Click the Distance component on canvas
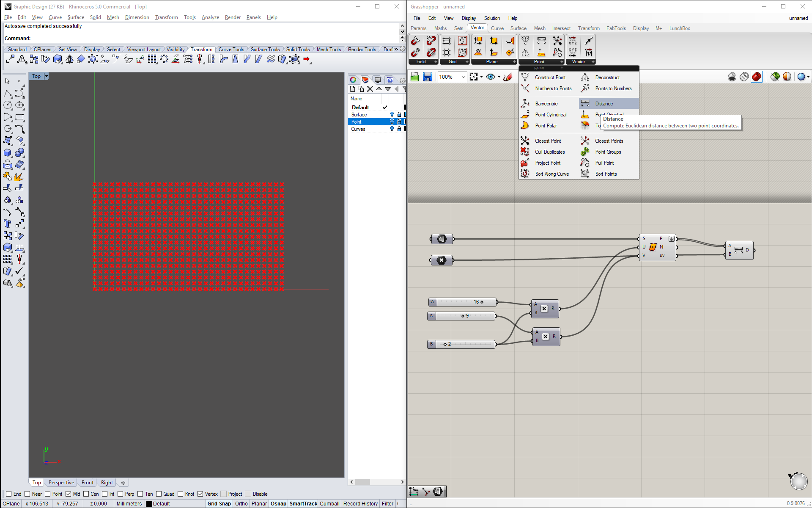 point(739,250)
